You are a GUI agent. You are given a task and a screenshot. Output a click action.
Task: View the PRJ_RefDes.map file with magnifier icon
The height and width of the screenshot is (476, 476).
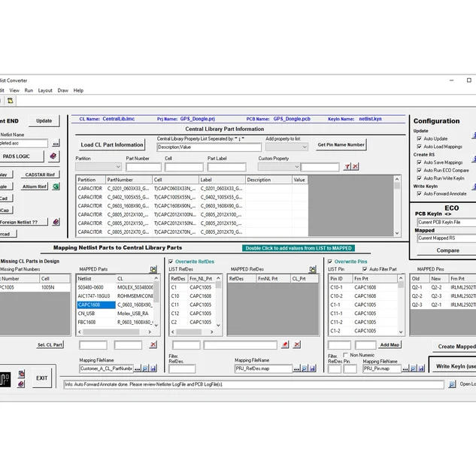pyautogui.click(x=305, y=368)
